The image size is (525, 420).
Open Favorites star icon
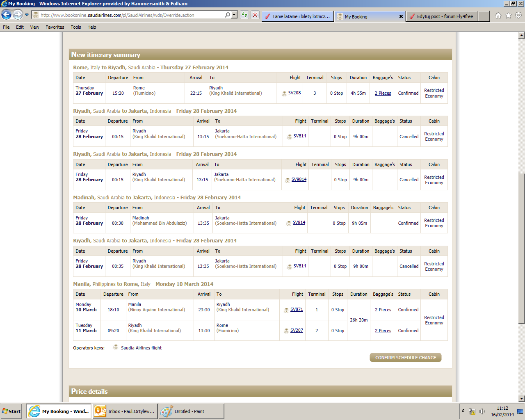[x=508, y=16]
